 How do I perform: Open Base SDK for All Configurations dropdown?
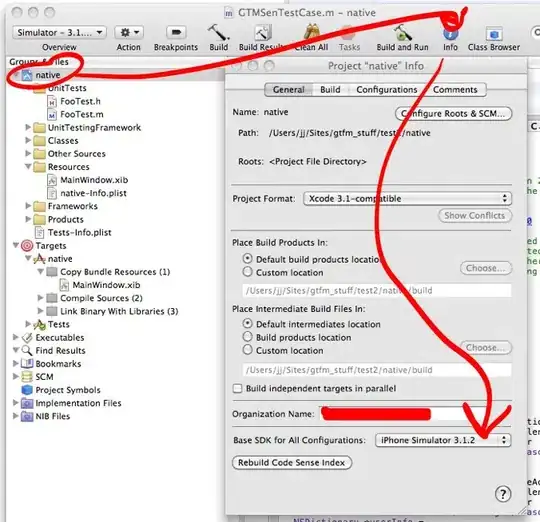443,440
